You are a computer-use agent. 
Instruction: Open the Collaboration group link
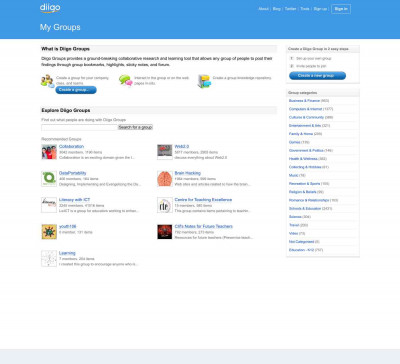coord(71,146)
